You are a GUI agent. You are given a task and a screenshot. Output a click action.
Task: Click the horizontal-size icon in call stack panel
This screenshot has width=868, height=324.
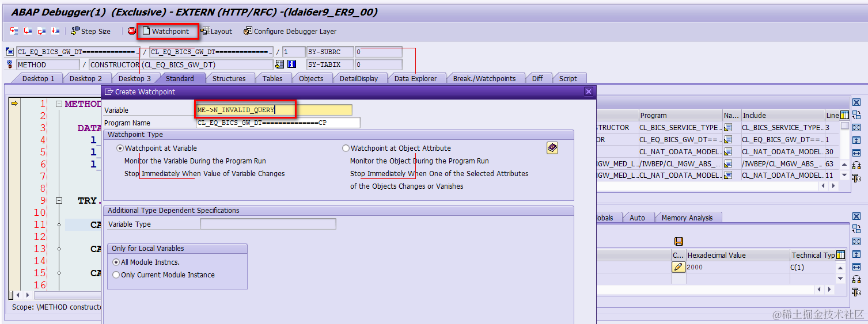tap(856, 153)
